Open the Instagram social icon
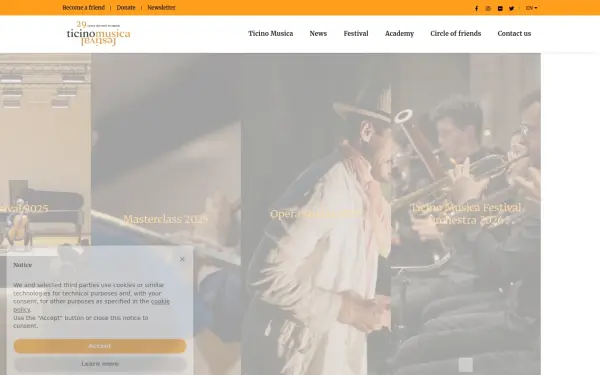The height and width of the screenshot is (375, 600). click(488, 8)
